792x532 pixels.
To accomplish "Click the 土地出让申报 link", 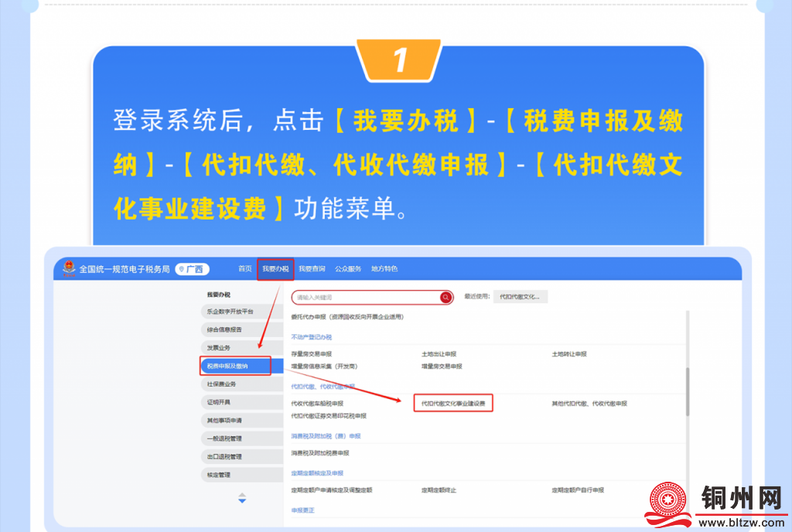I will tap(442, 354).
